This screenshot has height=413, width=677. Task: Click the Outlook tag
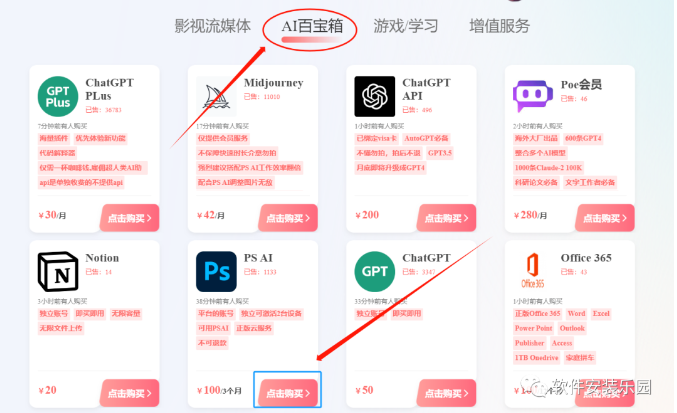point(572,328)
